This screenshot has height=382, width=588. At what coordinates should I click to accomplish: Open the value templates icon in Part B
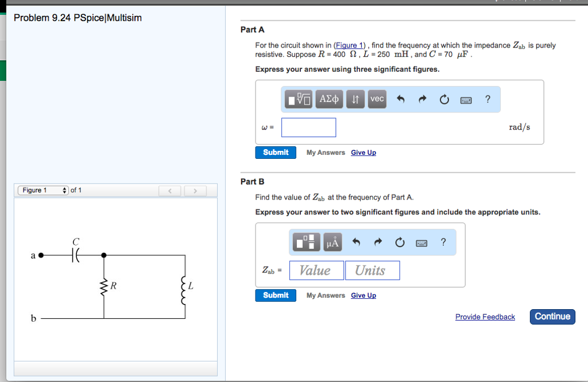(305, 241)
